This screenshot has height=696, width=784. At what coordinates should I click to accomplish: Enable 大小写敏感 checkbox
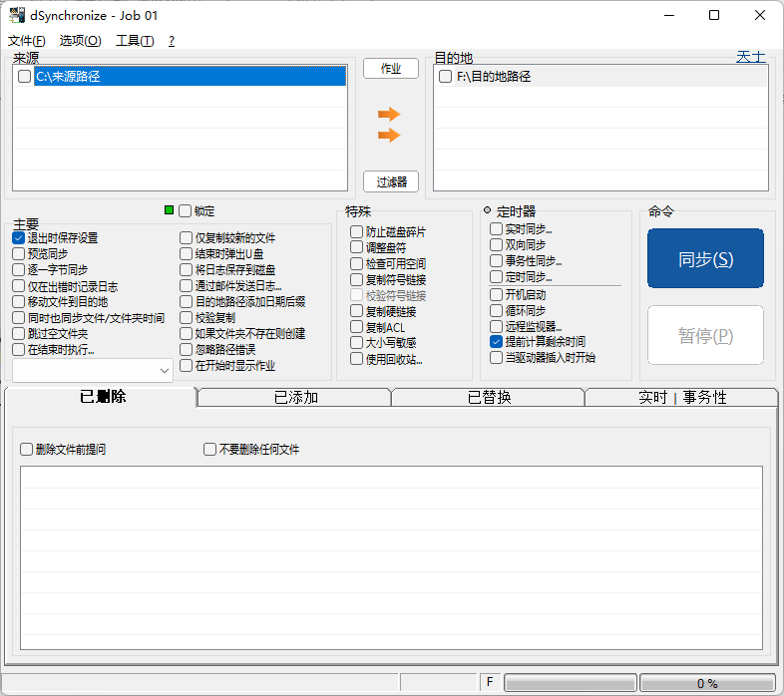tap(356, 343)
